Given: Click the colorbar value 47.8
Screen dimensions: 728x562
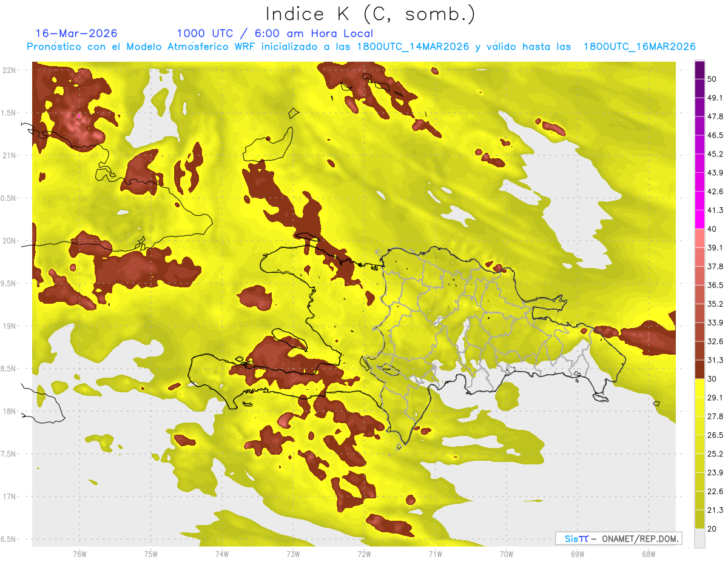Looking at the screenshot, I should [715, 116].
